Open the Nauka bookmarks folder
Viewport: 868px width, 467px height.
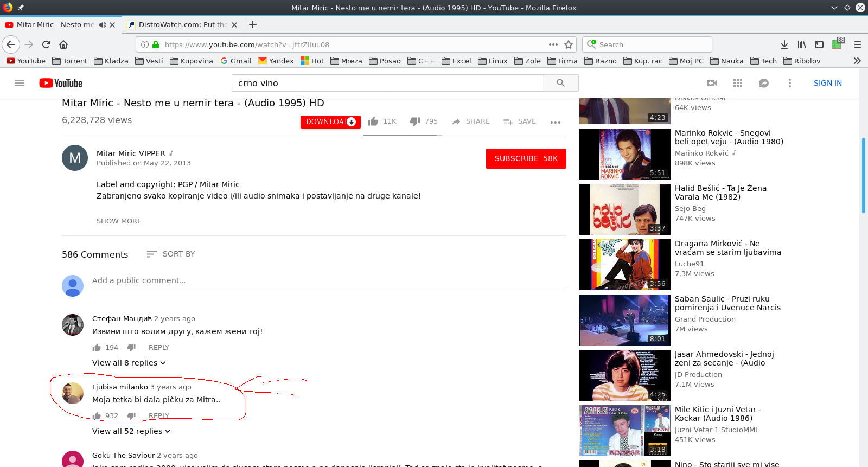click(x=727, y=61)
